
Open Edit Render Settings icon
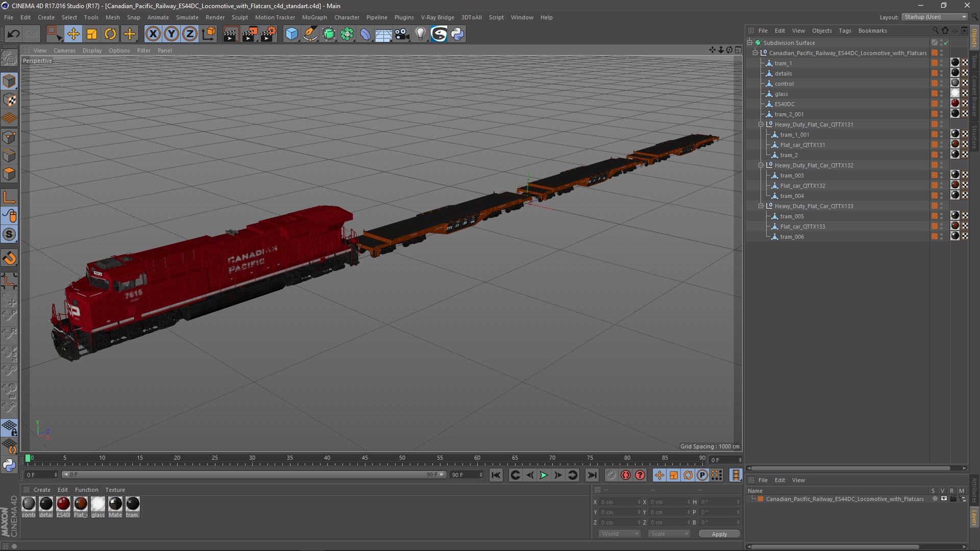pyautogui.click(x=268, y=34)
